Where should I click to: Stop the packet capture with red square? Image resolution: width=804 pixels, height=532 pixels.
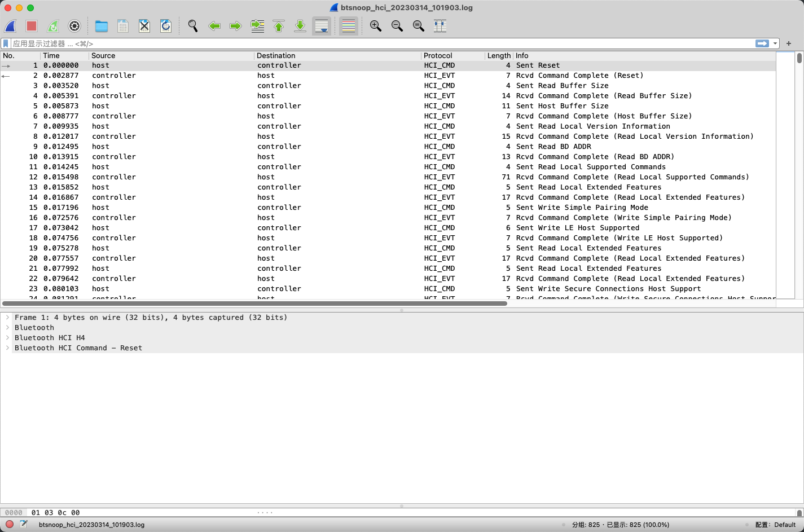(32, 26)
